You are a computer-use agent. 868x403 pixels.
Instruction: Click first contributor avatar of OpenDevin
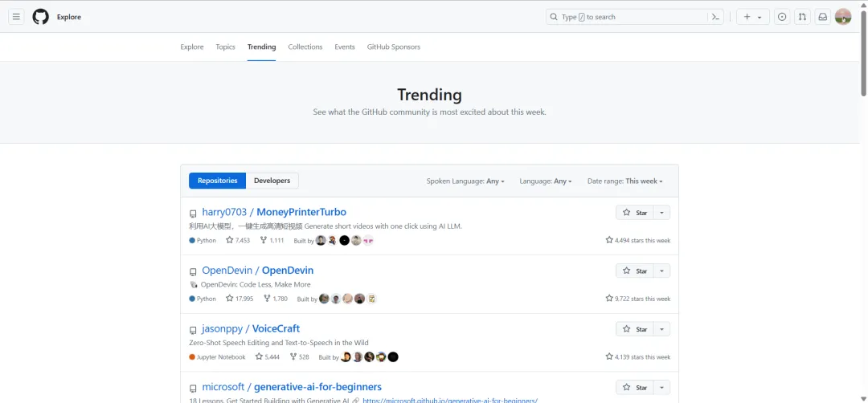pos(324,299)
